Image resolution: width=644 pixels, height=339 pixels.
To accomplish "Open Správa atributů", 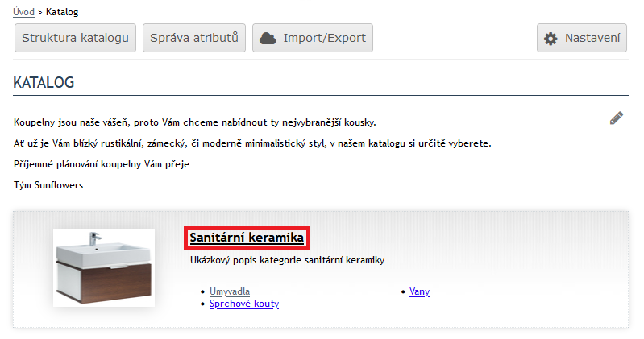I will tap(194, 38).
